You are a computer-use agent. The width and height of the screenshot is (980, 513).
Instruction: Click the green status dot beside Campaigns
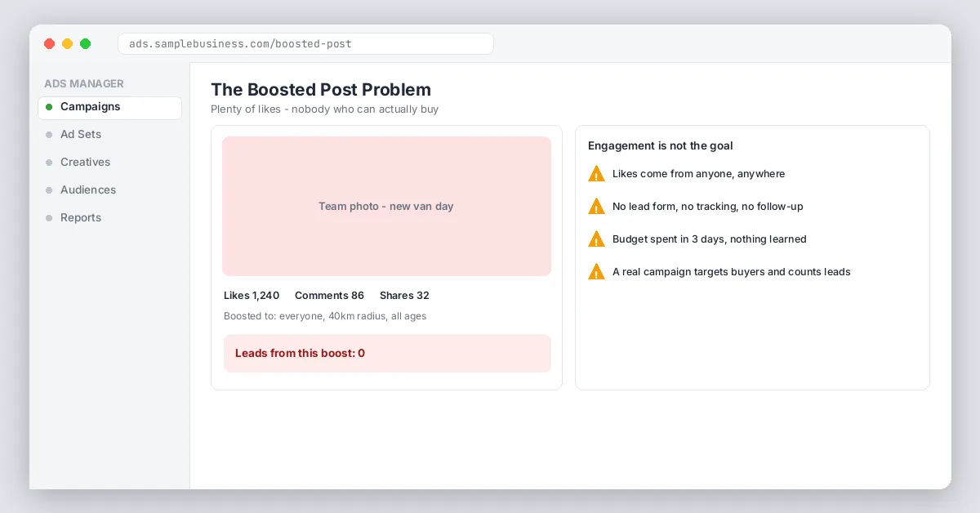[49, 107]
